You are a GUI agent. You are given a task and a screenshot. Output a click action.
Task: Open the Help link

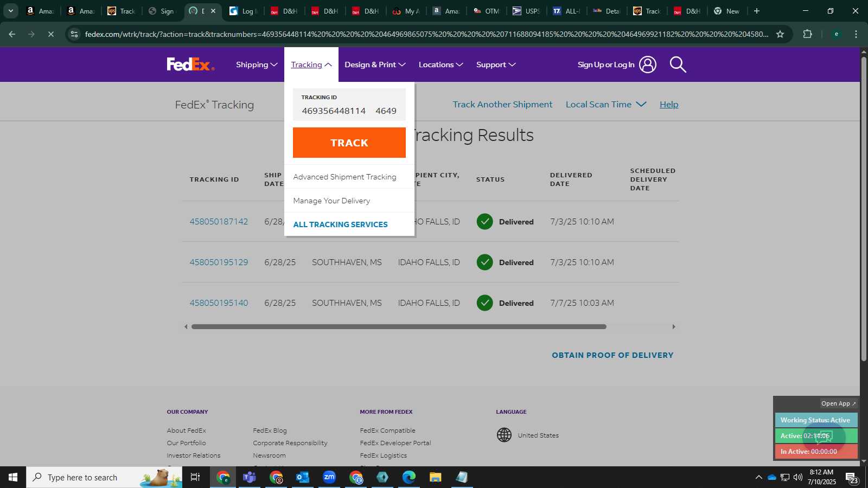pos(669,104)
